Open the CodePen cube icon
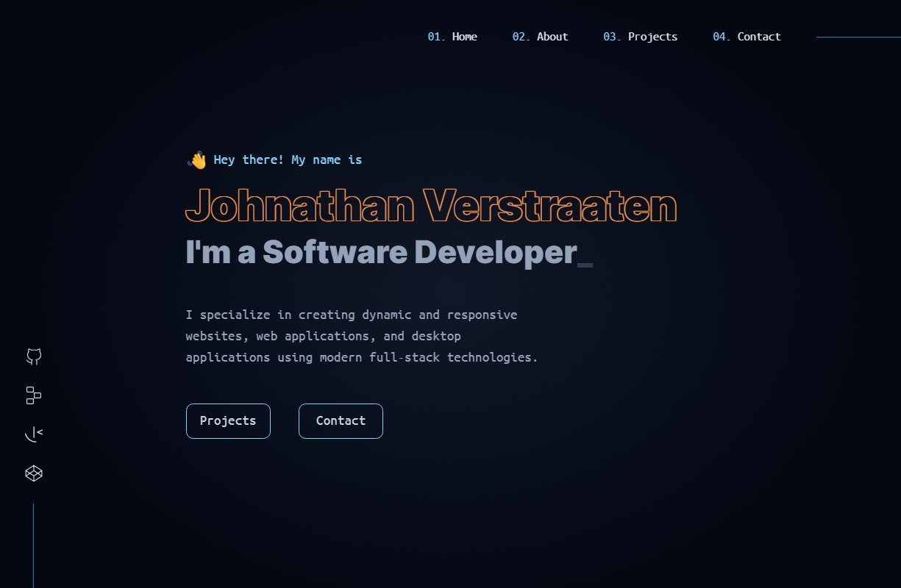Viewport: 901px width, 588px height. (34, 473)
